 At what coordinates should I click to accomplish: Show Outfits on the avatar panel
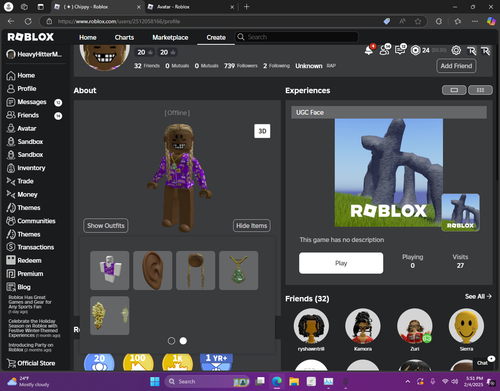[x=106, y=226]
